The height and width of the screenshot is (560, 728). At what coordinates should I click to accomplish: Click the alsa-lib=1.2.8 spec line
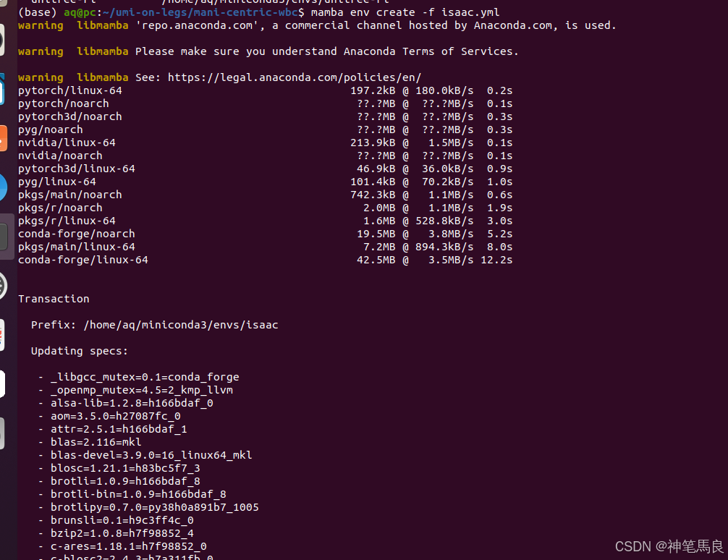132,402
